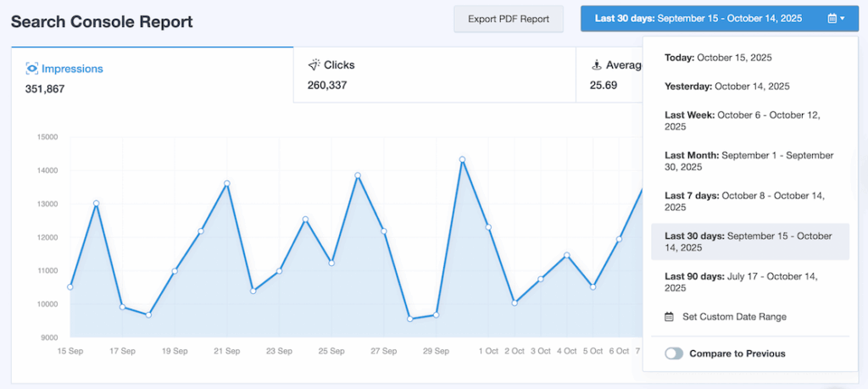Click calendar icon beside Set Custom Date Range
Screen dimensions: 868x389
pos(668,317)
